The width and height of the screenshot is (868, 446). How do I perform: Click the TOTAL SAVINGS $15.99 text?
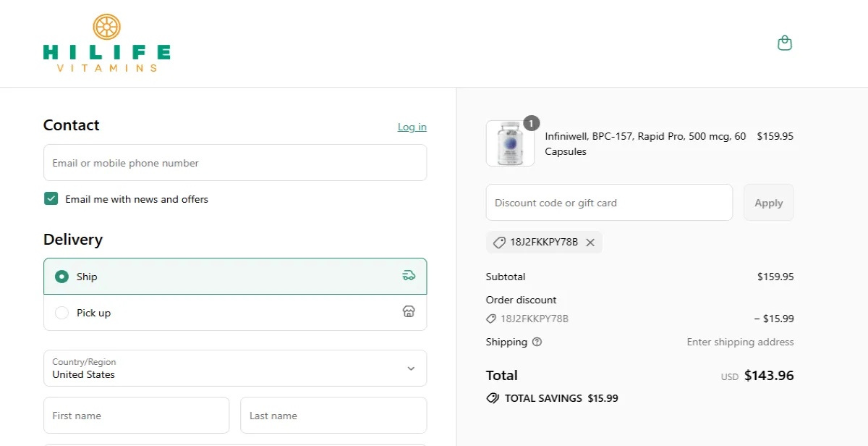561,398
